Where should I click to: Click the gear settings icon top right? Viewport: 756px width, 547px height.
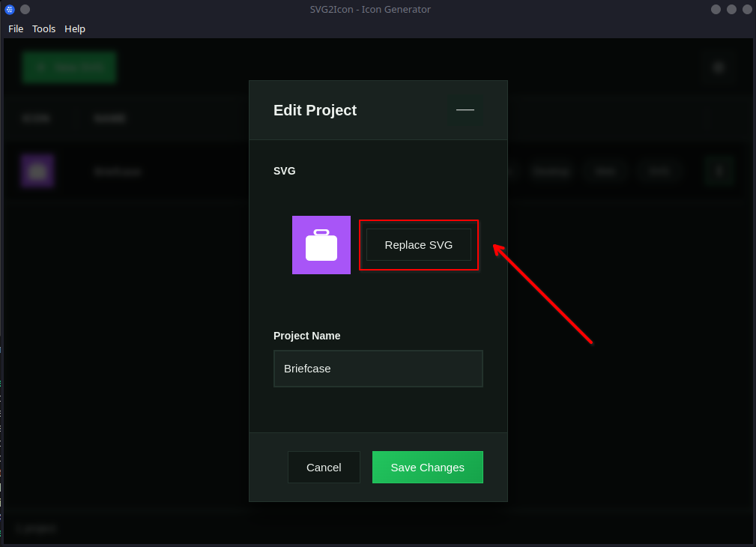(718, 67)
